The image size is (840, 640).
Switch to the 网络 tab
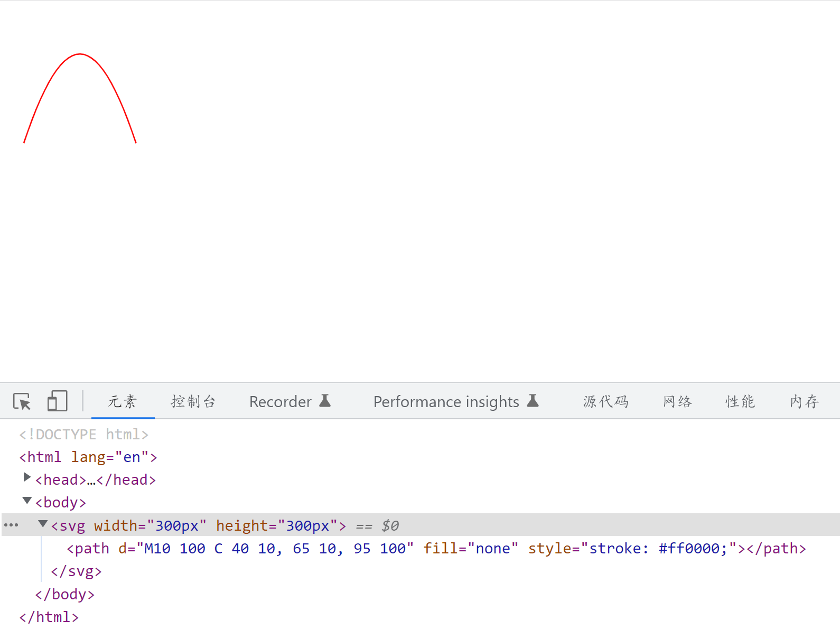pyautogui.click(x=678, y=401)
